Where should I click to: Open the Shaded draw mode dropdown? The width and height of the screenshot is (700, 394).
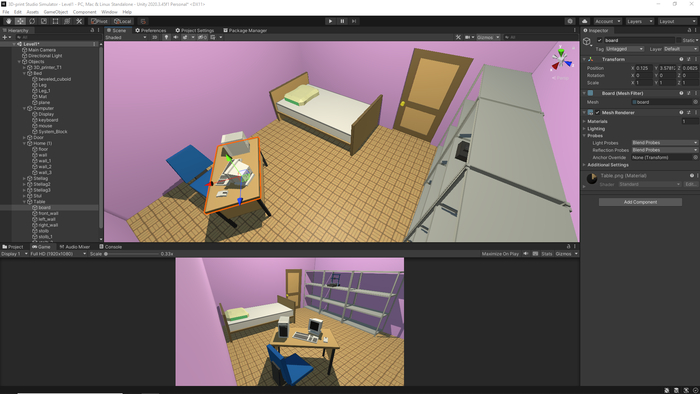pyautogui.click(x=126, y=37)
